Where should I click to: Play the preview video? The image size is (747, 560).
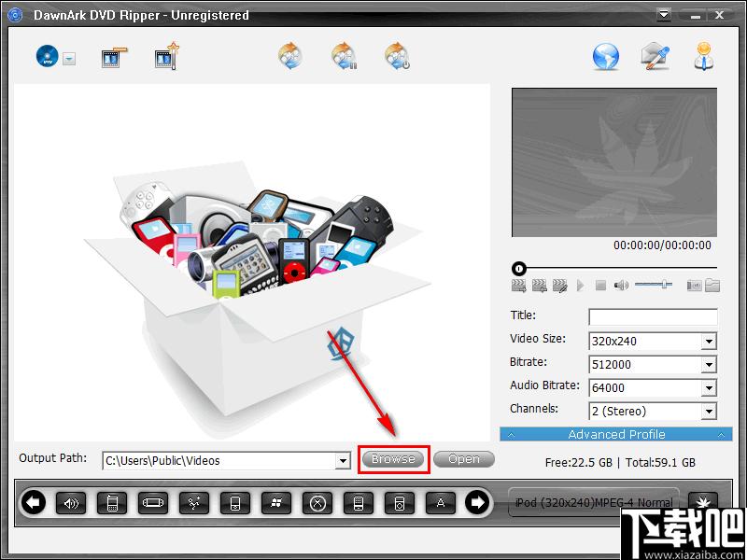(x=580, y=286)
